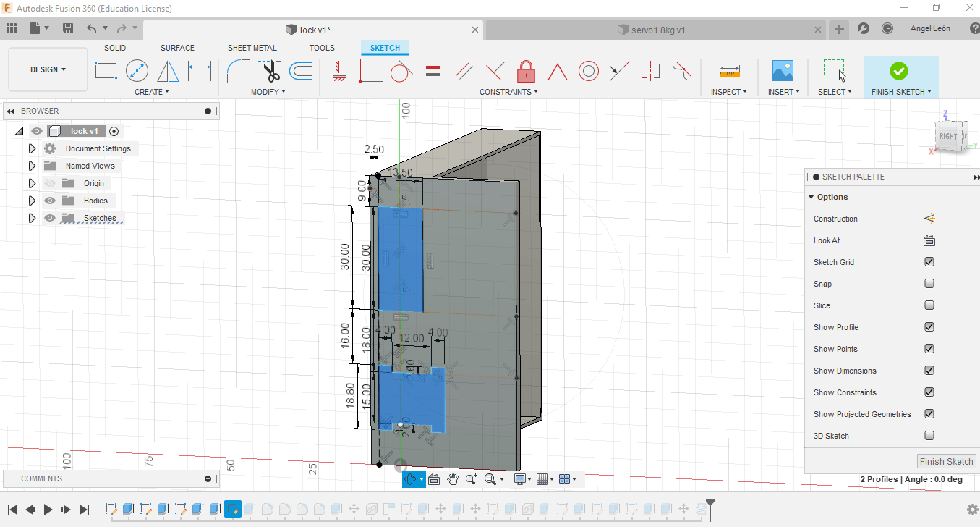The image size is (980, 527).
Task: Select the Center Diameter Circle tool
Action: pyautogui.click(x=137, y=71)
